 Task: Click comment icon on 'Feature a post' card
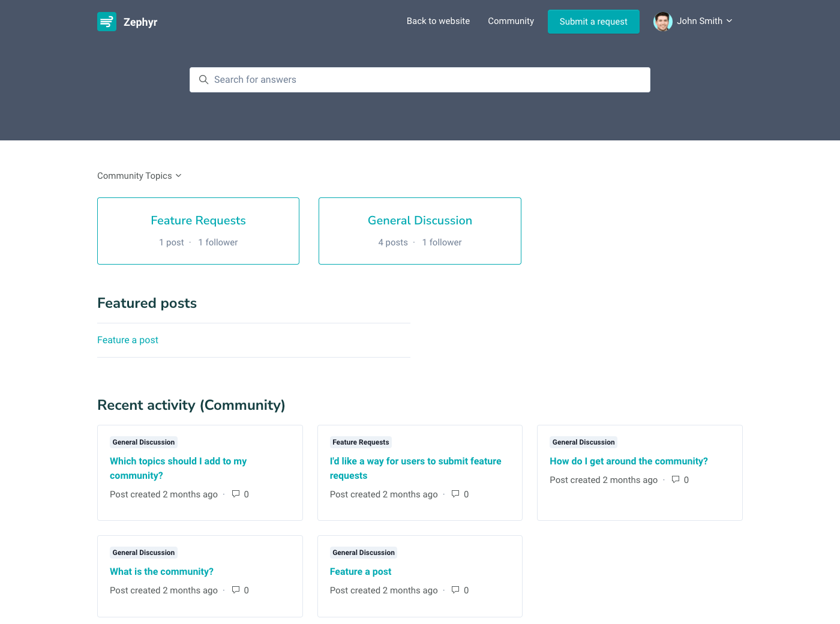click(x=455, y=590)
